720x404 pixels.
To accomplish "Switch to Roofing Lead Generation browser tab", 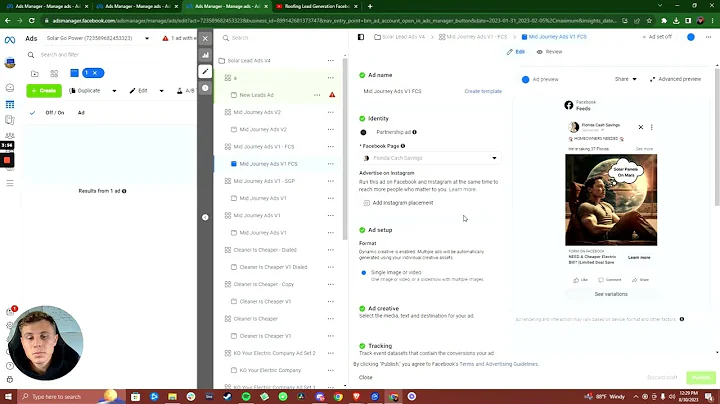I will coord(317,6).
